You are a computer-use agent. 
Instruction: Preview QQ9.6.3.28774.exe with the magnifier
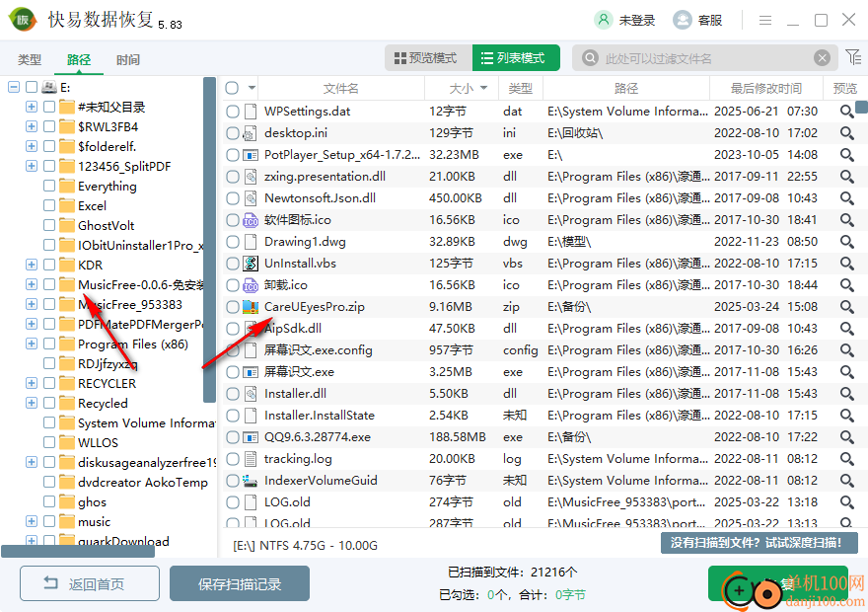point(846,437)
